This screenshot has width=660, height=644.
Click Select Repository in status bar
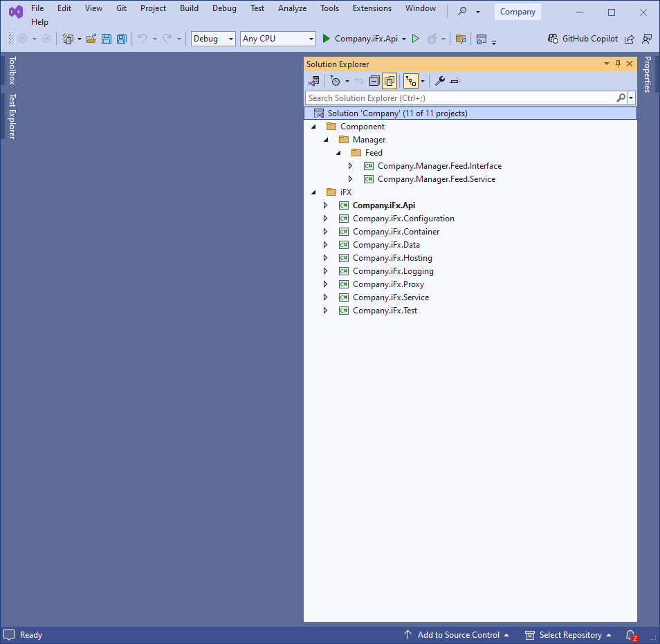click(569, 635)
